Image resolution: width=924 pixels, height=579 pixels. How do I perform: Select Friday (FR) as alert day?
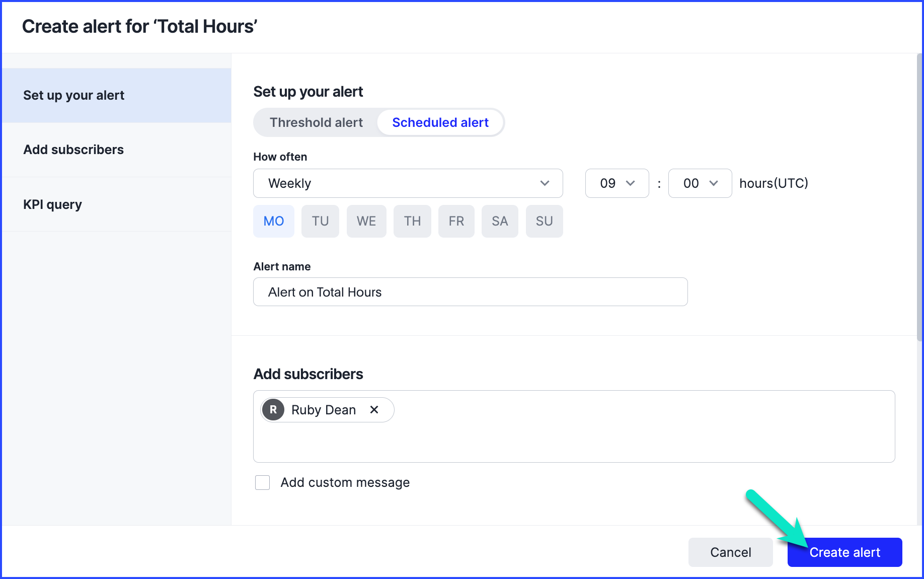point(456,221)
